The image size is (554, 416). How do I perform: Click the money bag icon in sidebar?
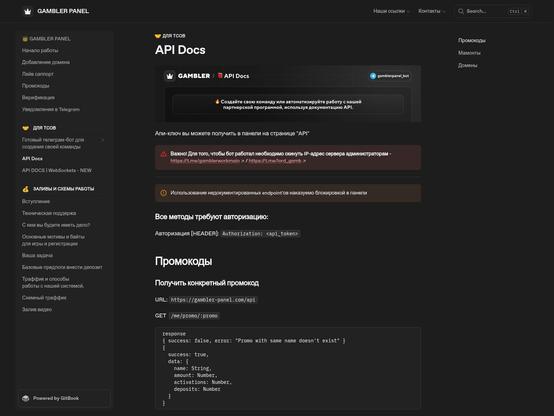25,189
